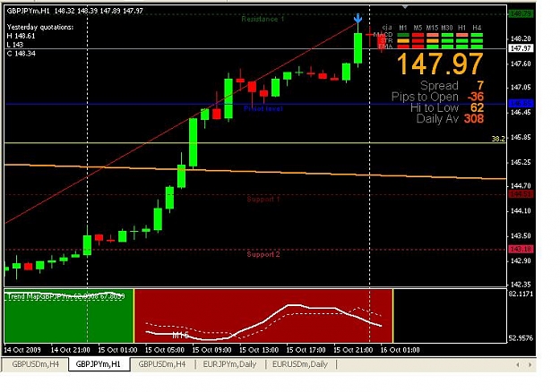The image size is (560, 392).
Task: Click the "Pivot level" label
Action: click(263, 108)
